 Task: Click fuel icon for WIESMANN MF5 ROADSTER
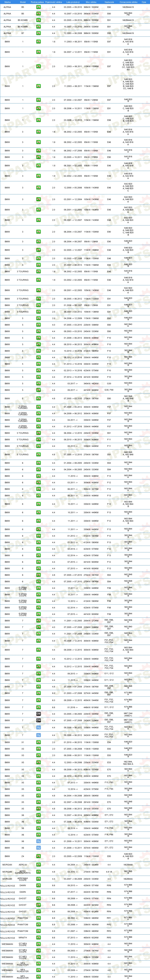pos(38,977)
